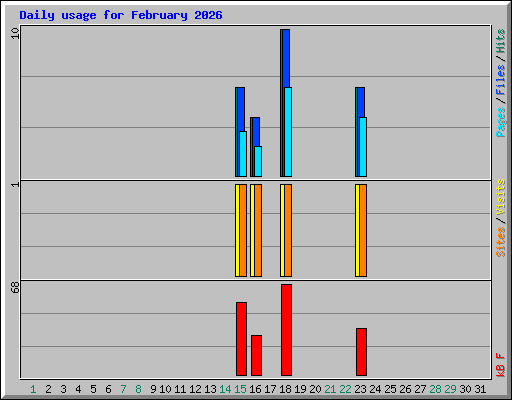Click green day label '21'

point(330,389)
